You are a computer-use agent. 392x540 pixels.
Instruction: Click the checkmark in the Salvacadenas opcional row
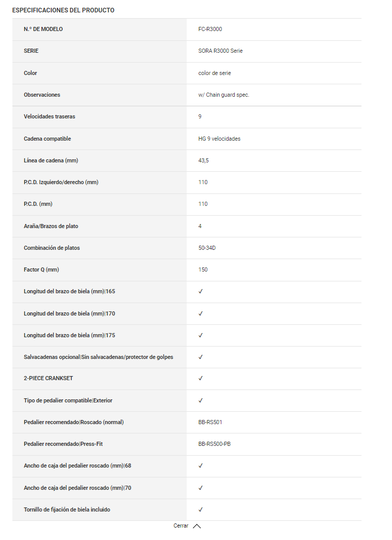[x=201, y=357]
